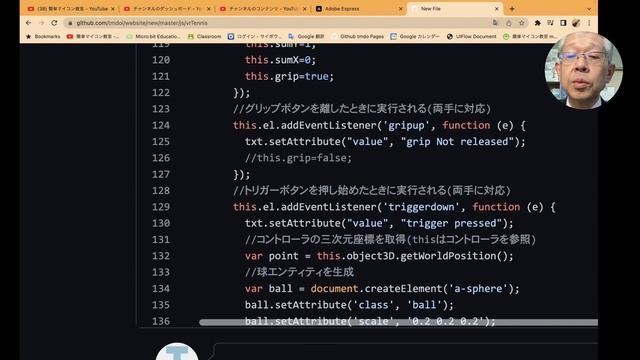
Task: Reload the page with the refresh icon
Action: point(54,23)
